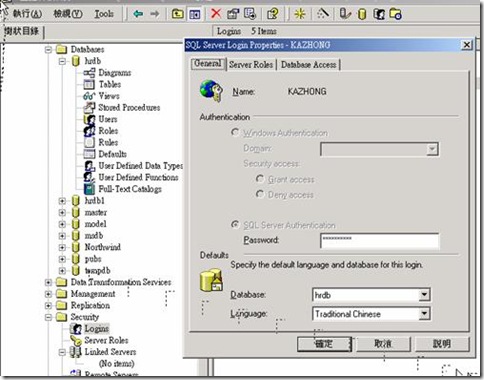Click into the Password field

(x=379, y=240)
